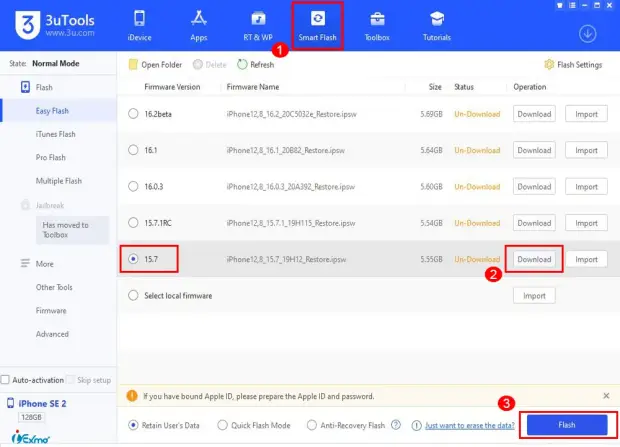
Task: Click the blue Flash button
Action: 567,425
